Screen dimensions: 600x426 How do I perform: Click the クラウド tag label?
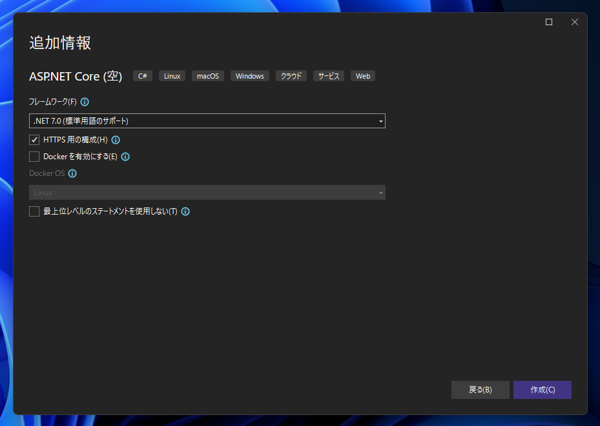coord(291,76)
